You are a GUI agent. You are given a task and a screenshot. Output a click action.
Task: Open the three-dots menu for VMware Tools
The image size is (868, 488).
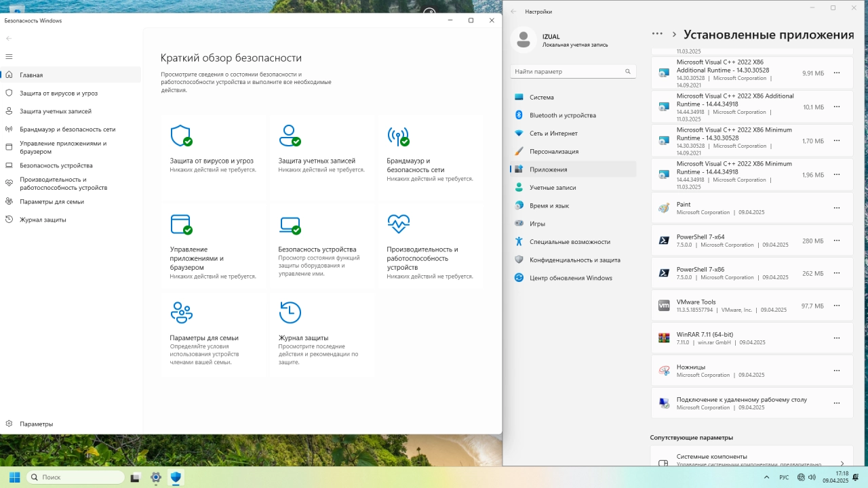click(837, 306)
